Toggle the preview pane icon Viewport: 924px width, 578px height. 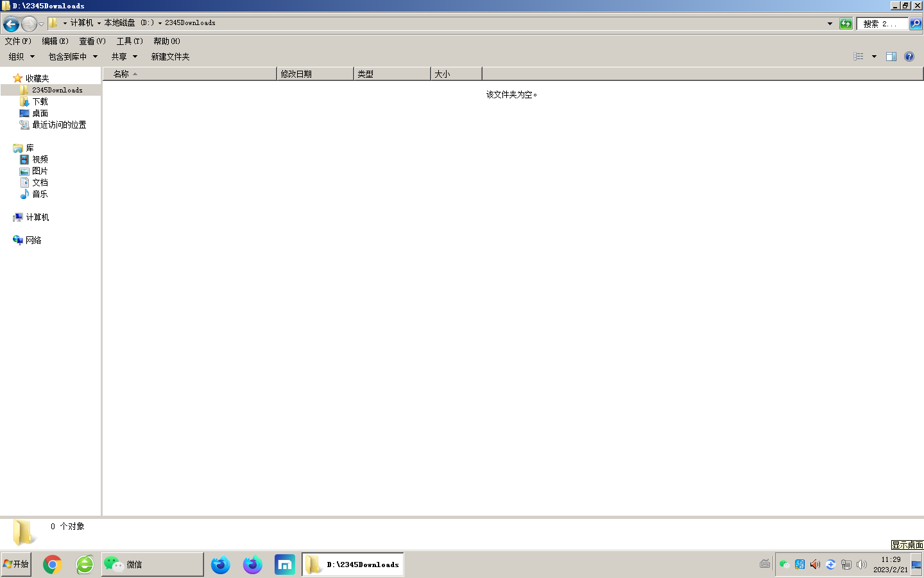click(x=891, y=57)
